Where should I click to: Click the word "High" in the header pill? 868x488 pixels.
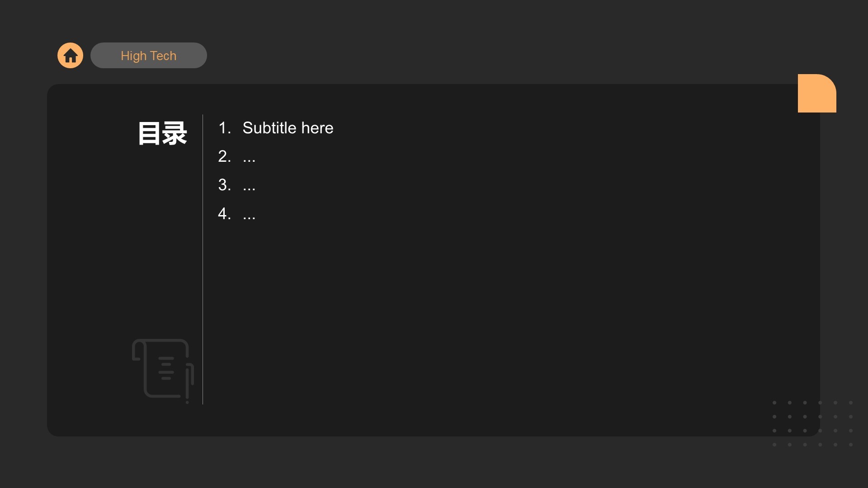(133, 56)
